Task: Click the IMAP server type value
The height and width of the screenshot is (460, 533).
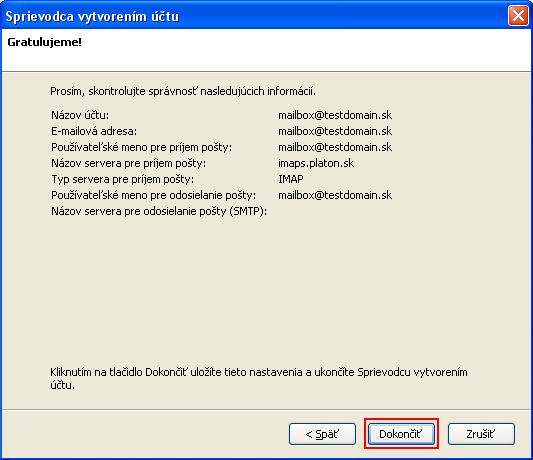Action: [x=291, y=179]
